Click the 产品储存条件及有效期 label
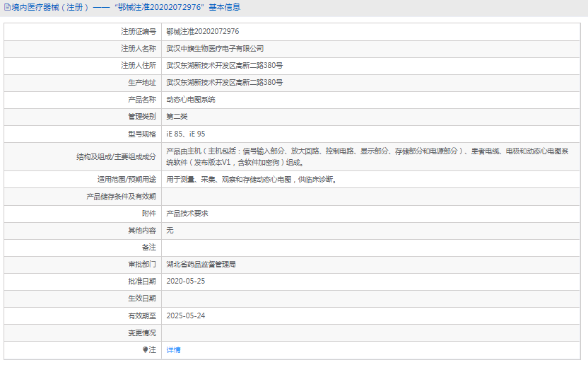This screenshot has width=588, height=365. [x=121, y=197]
